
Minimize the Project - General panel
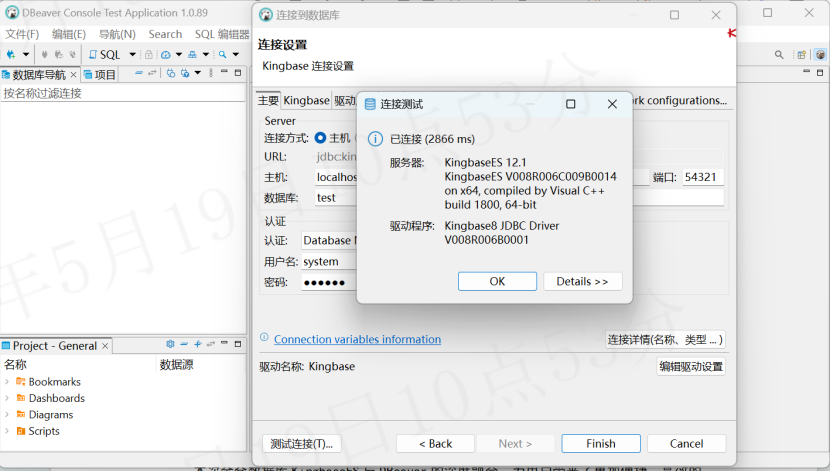[x=224, y=343]
